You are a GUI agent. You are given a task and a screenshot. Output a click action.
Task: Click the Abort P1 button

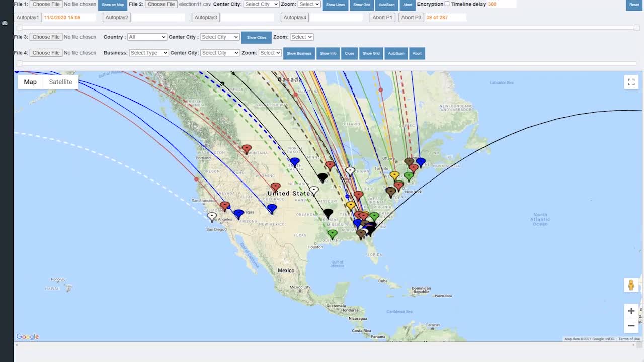382,17
